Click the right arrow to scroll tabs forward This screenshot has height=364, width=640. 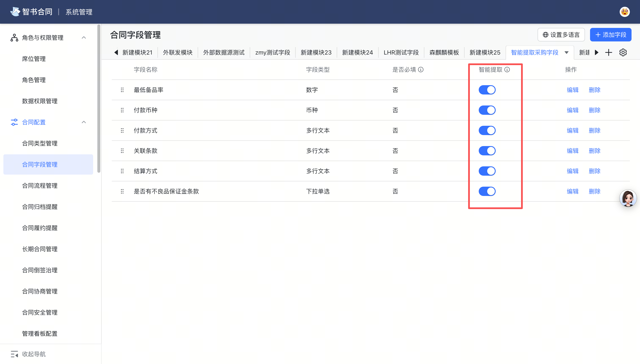point(596,52)
